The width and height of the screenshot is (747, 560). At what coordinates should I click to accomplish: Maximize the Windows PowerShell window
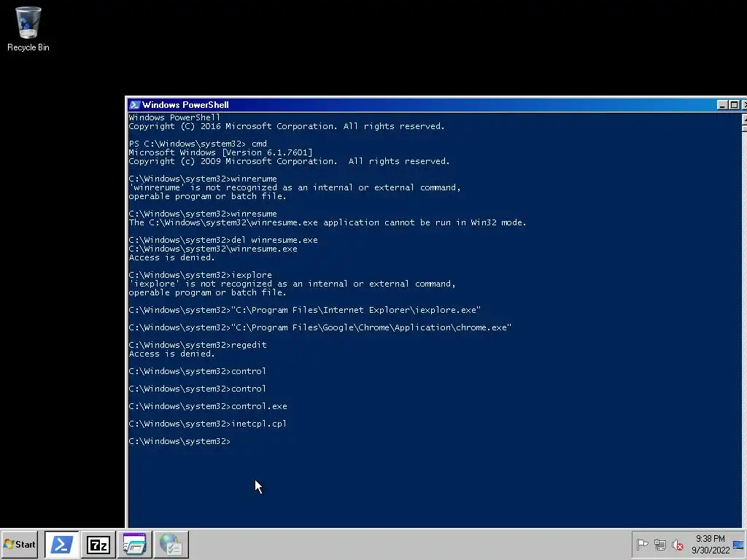[x=734, y=105]
